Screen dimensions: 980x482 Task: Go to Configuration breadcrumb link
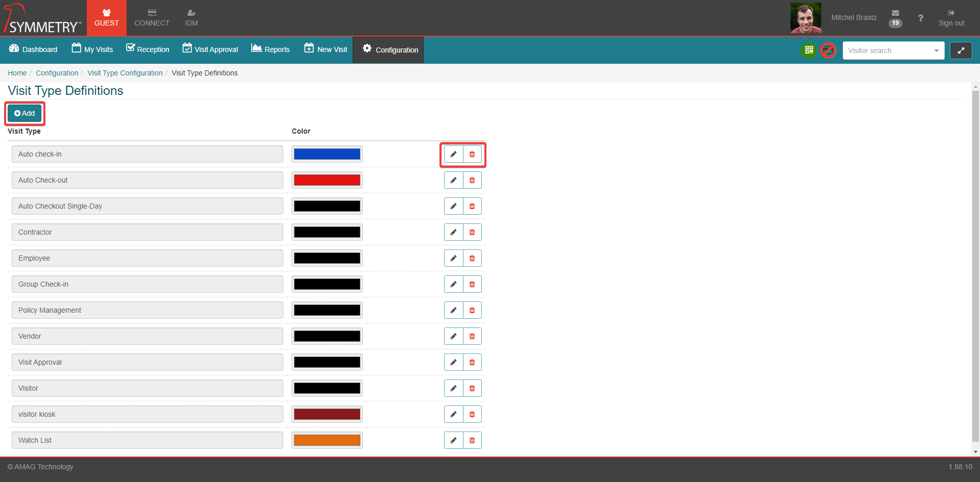pos(57,73)
